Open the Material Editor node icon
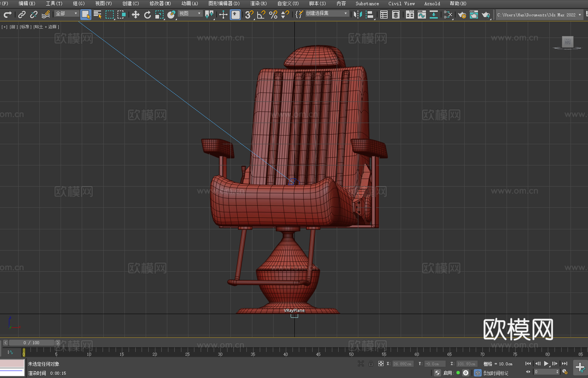The height and width of the screenshot is (378, 588). click(448, 14)
